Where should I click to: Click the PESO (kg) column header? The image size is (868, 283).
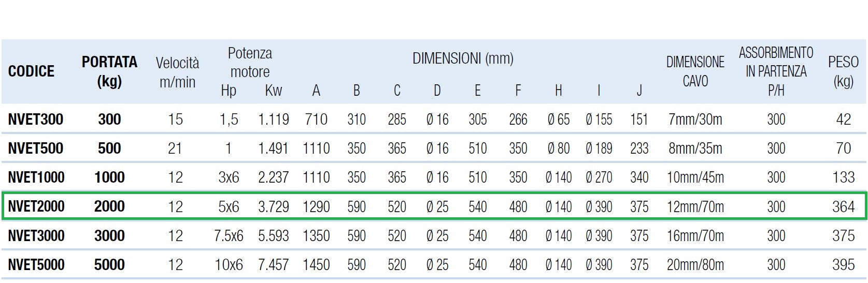pos(843,71)
